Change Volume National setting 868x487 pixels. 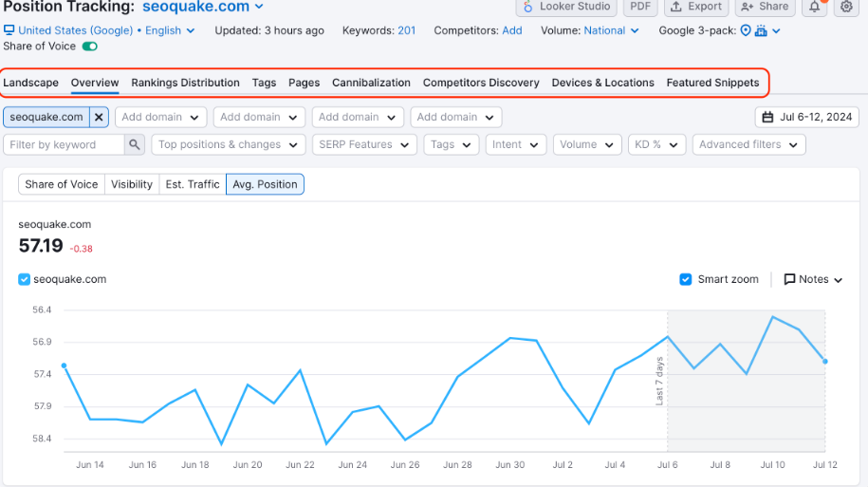coord(611,30)
